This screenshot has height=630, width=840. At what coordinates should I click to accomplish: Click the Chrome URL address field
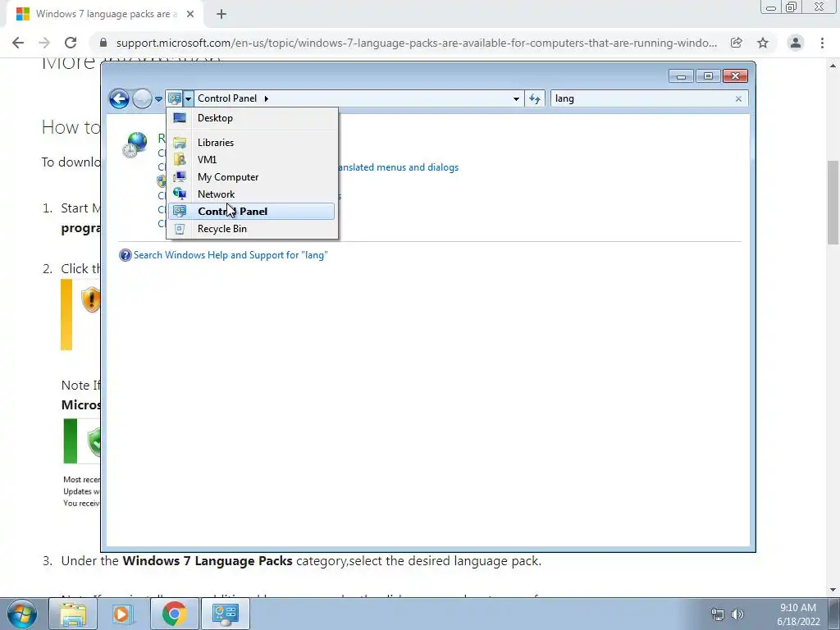416,43
